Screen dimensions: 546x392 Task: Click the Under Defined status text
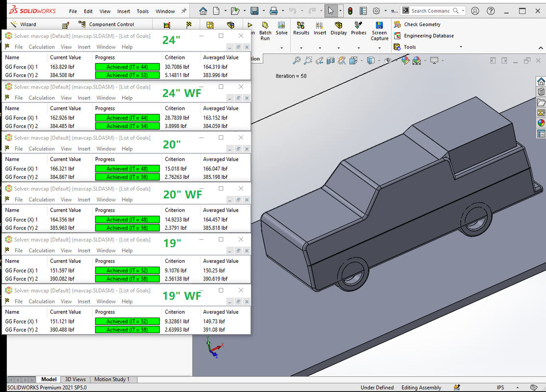click(377, 388)
